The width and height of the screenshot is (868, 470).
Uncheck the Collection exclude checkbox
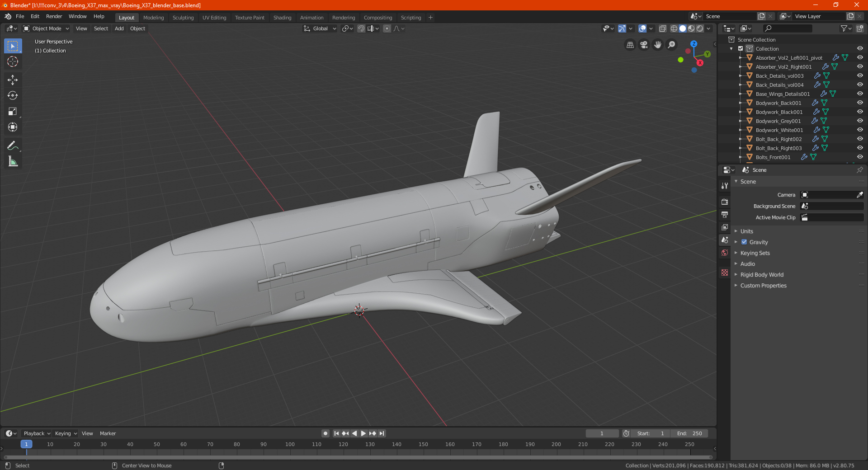click(741, 49)
